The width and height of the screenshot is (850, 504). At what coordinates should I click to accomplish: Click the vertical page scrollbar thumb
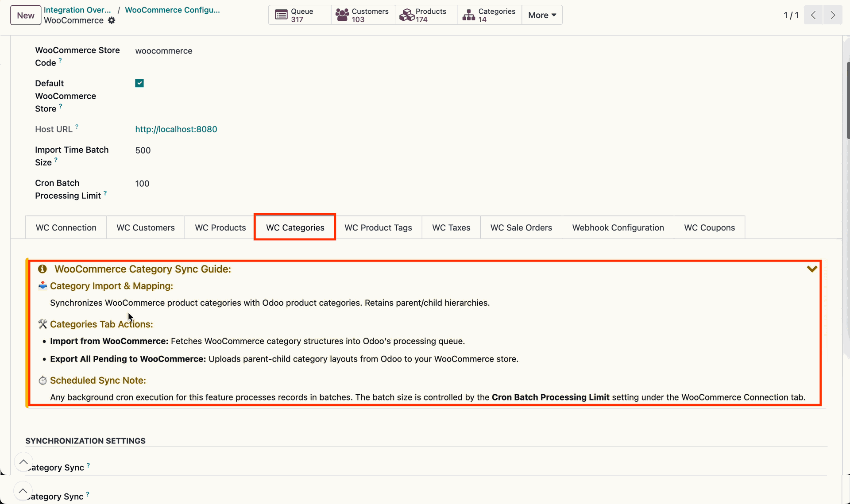click(x=848, y=101)
